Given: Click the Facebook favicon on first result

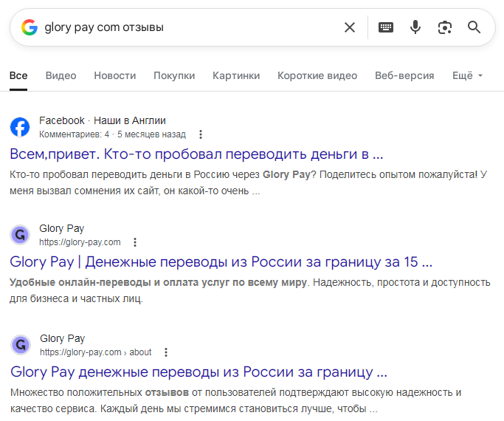Looking at the screenshot, I should [20, 127].
